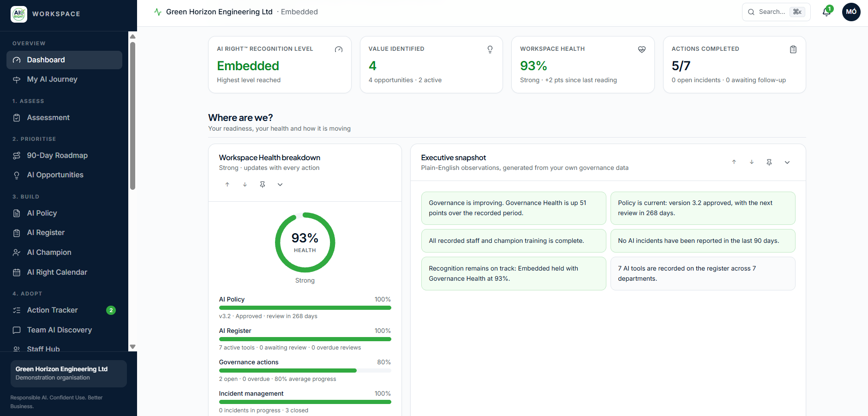The image size is (868, 416).
Task: Click the heart icon on Workspace Health card
Action: point(641,49)
